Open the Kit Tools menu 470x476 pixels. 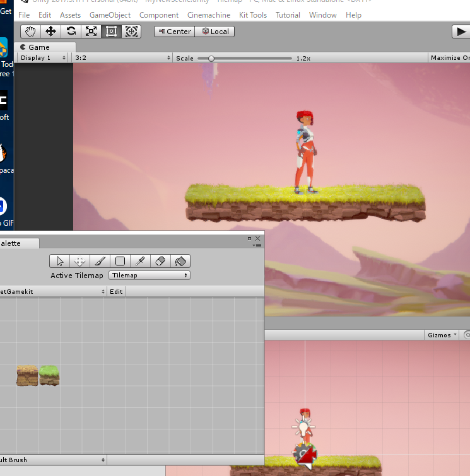253,15
